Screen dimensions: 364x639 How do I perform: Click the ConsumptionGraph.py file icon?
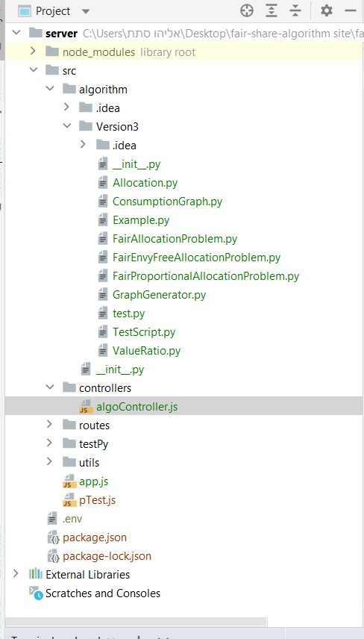pyautogui.click(x=103, y=202)
